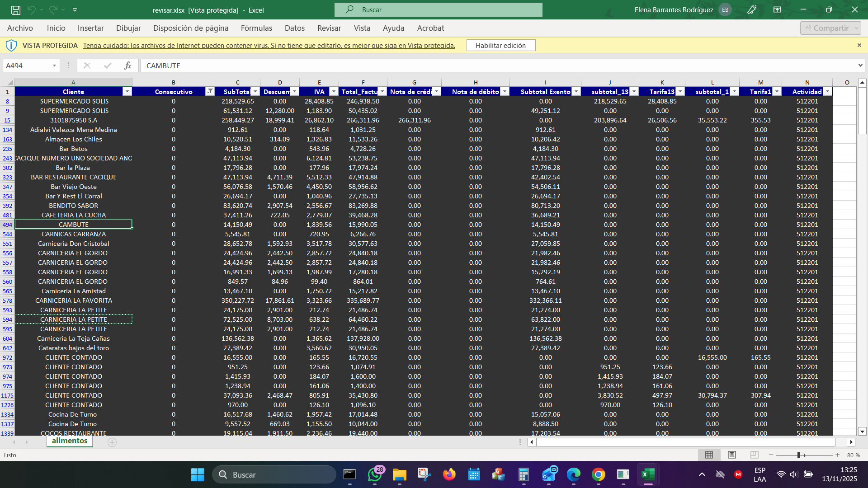Select Page Break Preview view icon
Screen dimensions: 868x488
pos(754,455)
